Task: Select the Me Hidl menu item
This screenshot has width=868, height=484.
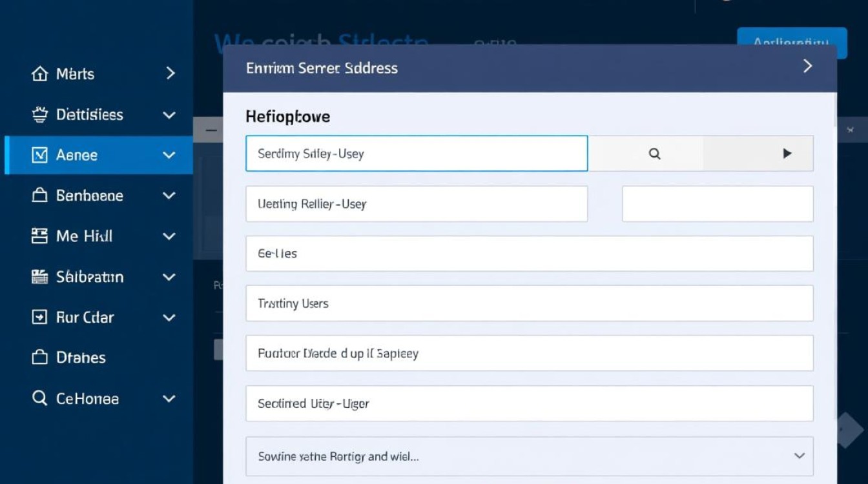Action: (84, 236)
